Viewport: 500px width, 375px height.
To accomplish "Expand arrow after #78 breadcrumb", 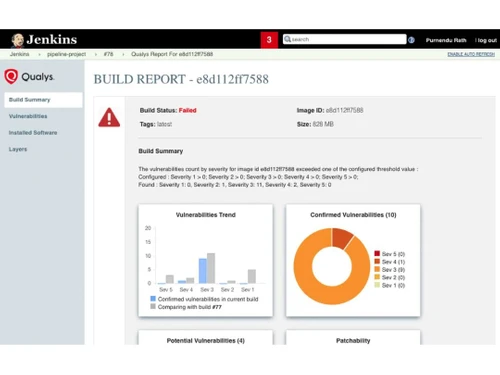I will coord(123,54).
